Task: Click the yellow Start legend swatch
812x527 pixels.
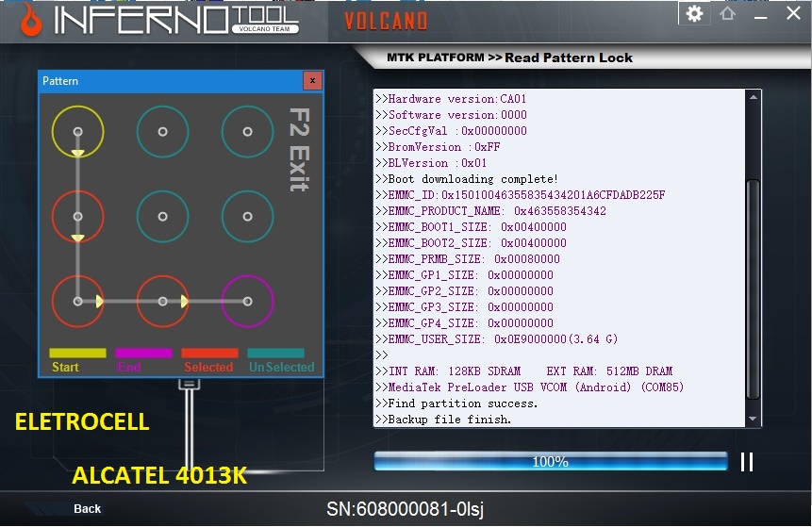Action: coord(77,353)
